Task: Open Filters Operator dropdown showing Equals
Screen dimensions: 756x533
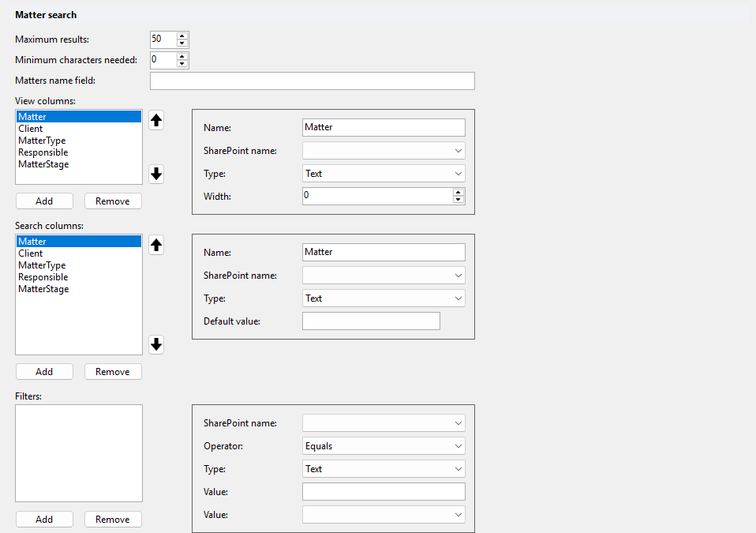Action: point(384,446)
